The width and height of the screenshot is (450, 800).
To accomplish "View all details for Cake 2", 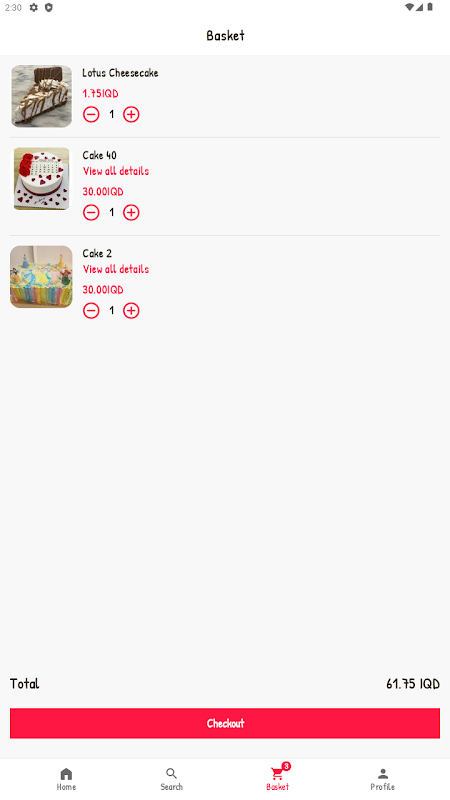I will point(116,269).
